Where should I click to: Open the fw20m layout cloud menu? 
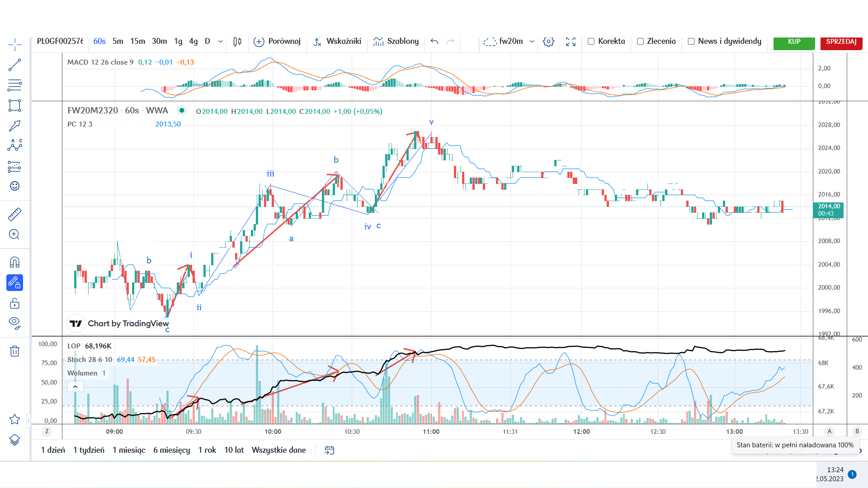pyautogui.click(x=503, y=42)
